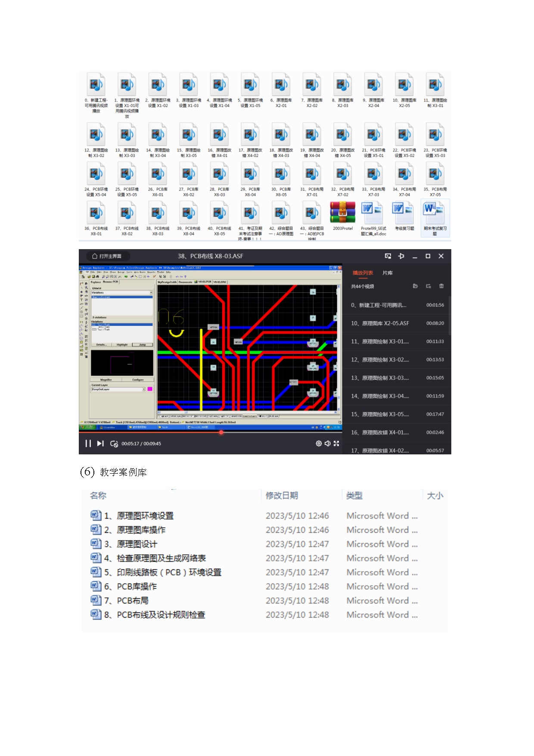The image size is (534, 756).
Task: Click the video progress bar handle
Action: pos(221,432)
